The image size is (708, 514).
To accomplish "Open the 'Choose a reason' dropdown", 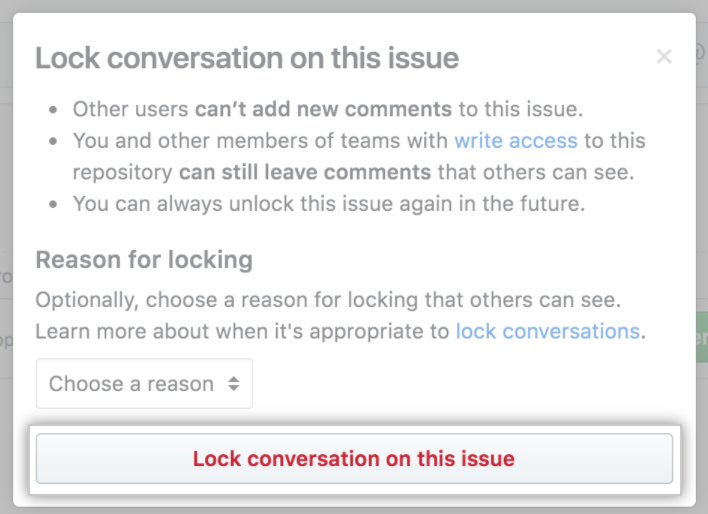I will 144,384.
